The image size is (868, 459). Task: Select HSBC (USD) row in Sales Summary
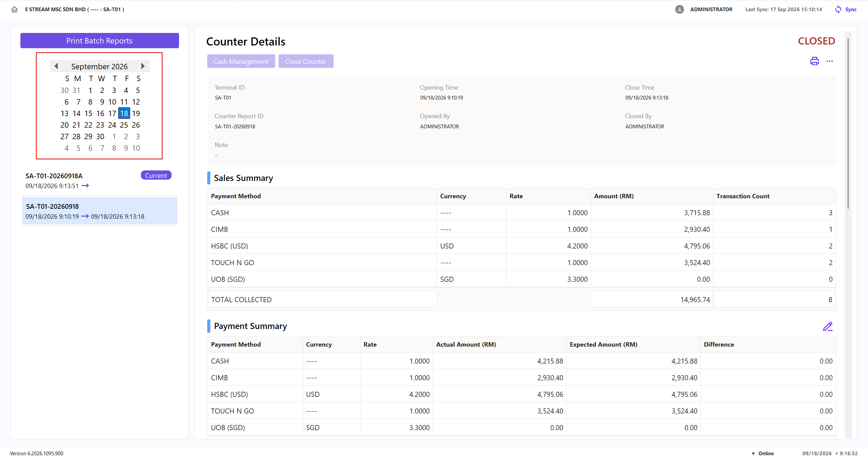pyautogui.click(x=521, y=246)
